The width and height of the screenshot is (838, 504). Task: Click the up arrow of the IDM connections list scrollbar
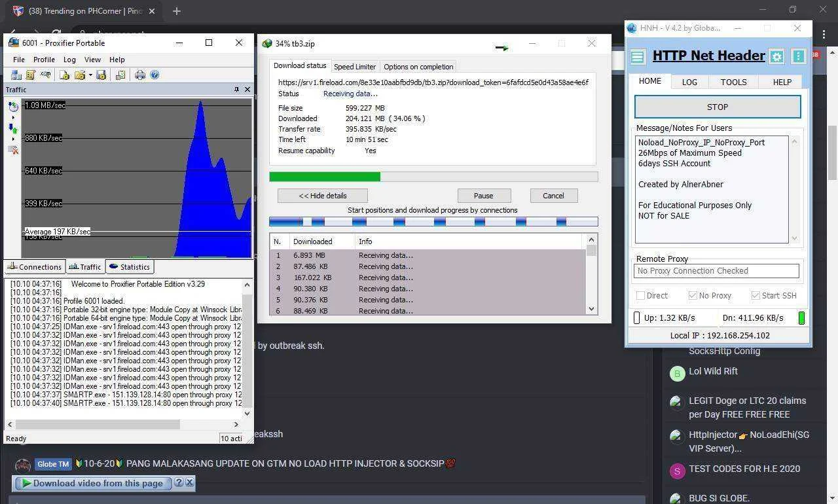click(591, 240)
